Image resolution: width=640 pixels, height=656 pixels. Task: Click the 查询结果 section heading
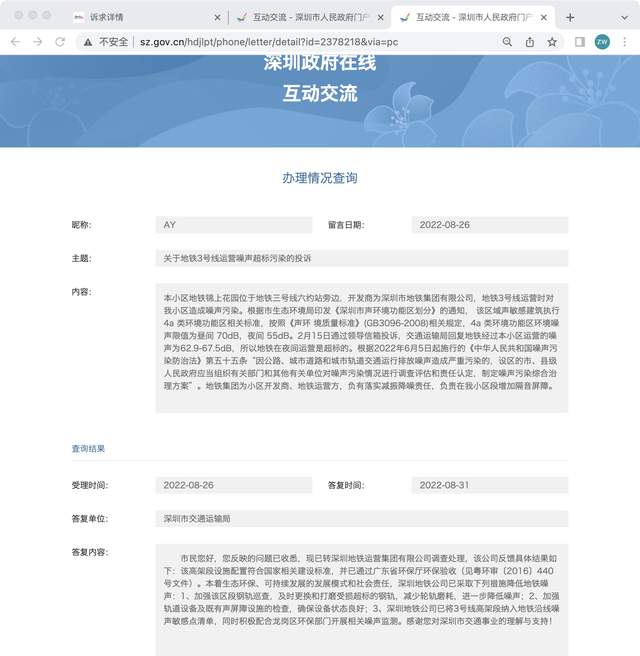tap(88, 448)
